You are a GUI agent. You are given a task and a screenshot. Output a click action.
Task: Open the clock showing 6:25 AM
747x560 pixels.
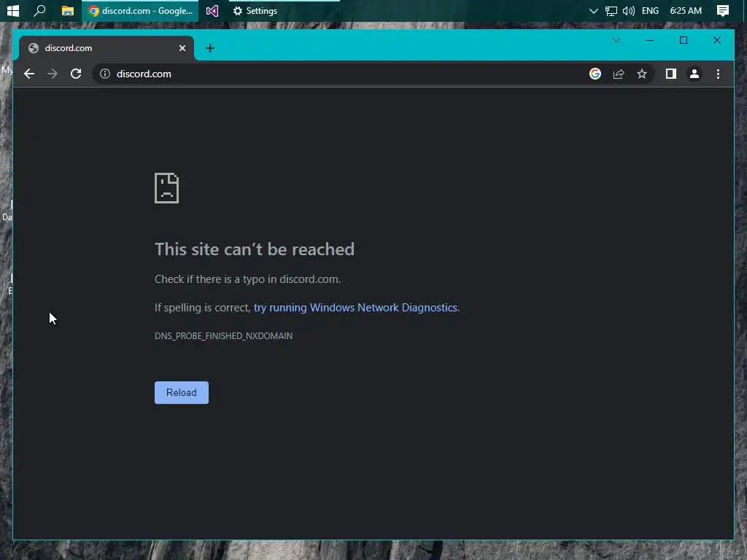tap(686, 10)
